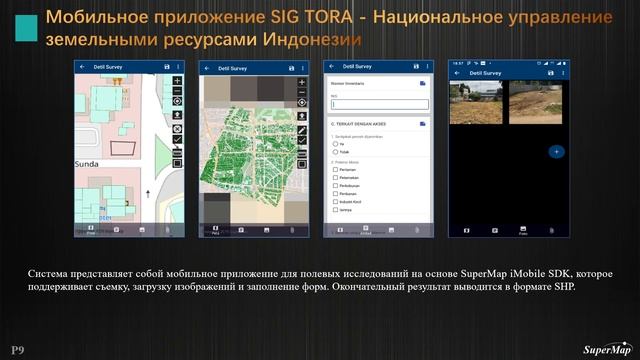
Task: Save survey in street map phone header
Action: pyautogui.click(x=167, y=67)
